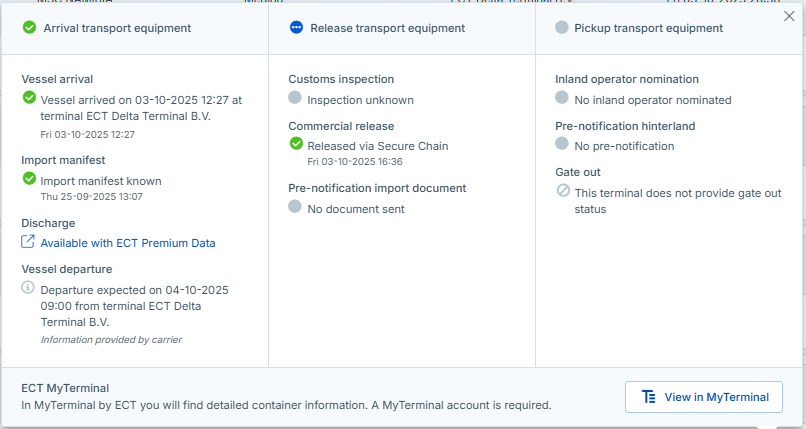Click the Vessel arrival heading
The height and width of the screenshot is (429, 806).
tap(57, 79)
